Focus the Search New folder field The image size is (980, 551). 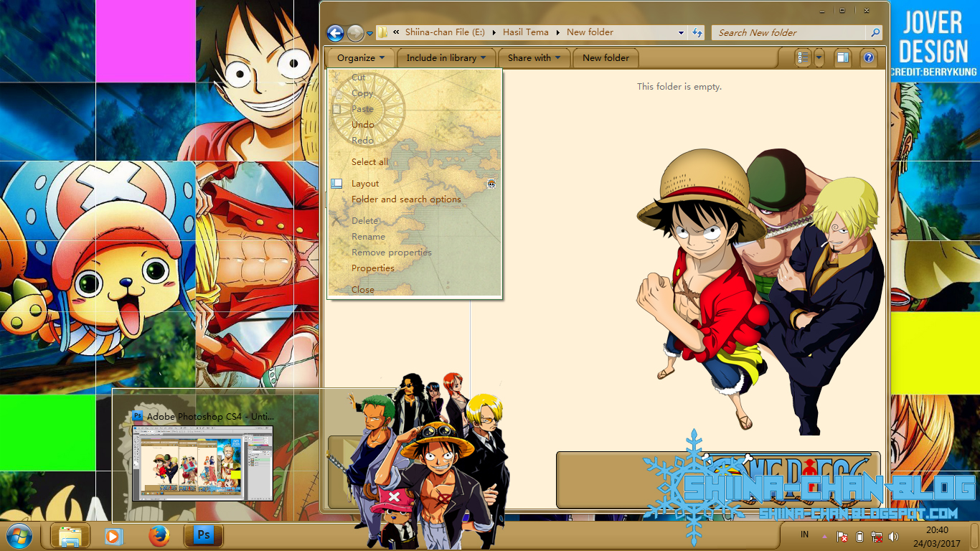coord(788,33)
